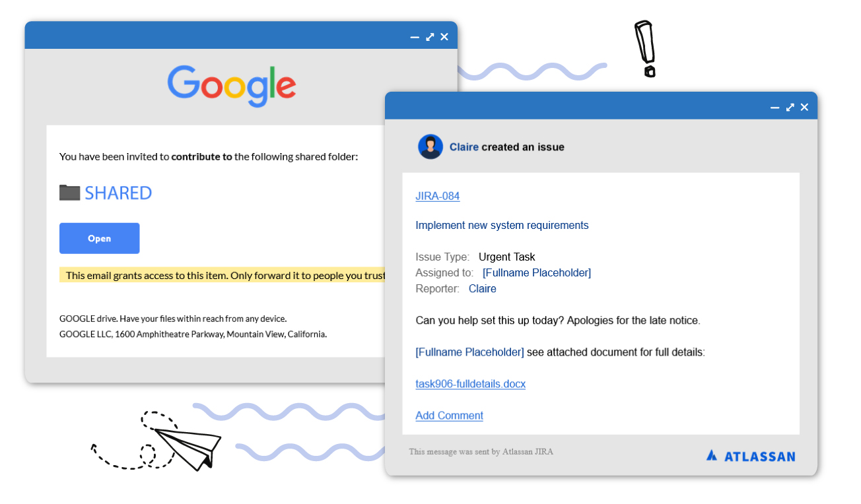
Task: Click 'This message was sent by Atlassan JIRA' text
Action: click(x=481, y=452)
